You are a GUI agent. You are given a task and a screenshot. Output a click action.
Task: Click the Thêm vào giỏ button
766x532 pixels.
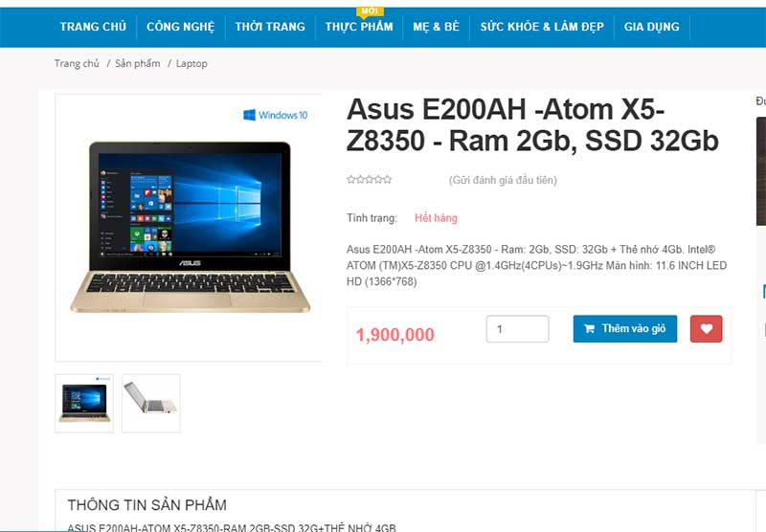click(x=625, y=328)
